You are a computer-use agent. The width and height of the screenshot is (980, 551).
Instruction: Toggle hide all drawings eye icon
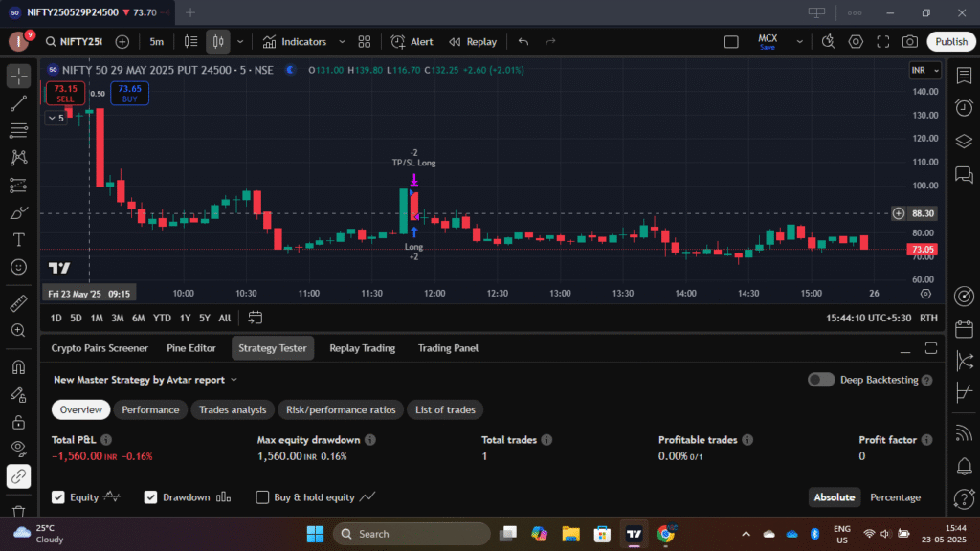coord(19,449)
